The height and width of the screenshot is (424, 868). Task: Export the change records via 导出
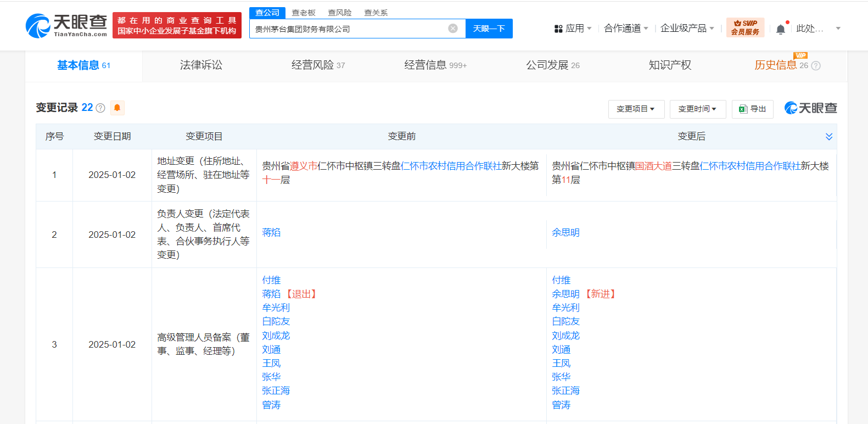click(753, 109)
